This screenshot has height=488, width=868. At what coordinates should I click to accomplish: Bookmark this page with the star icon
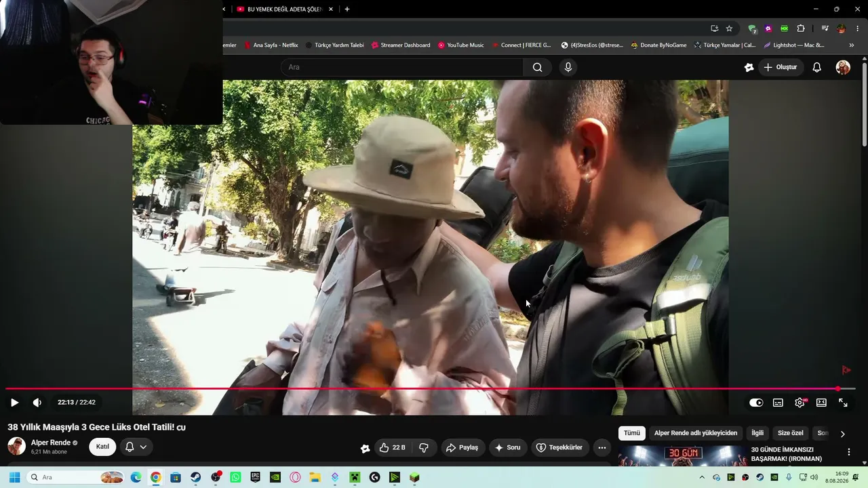point(729,28)
